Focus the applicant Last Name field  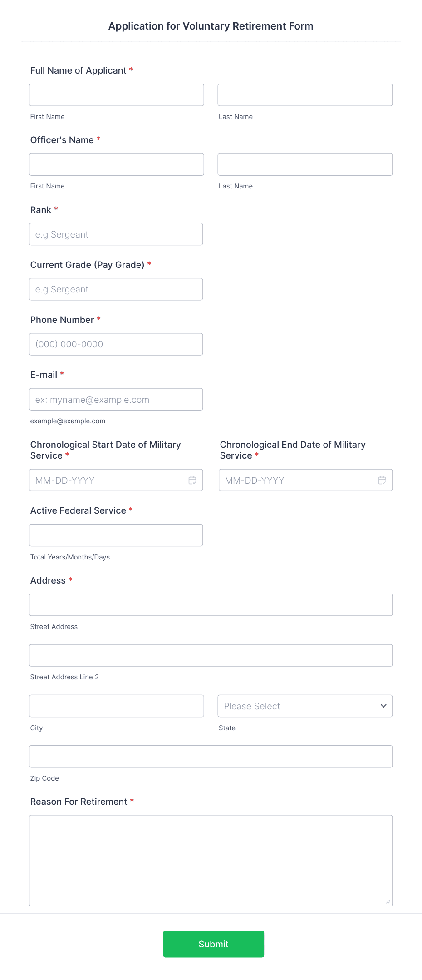point(305,95)
